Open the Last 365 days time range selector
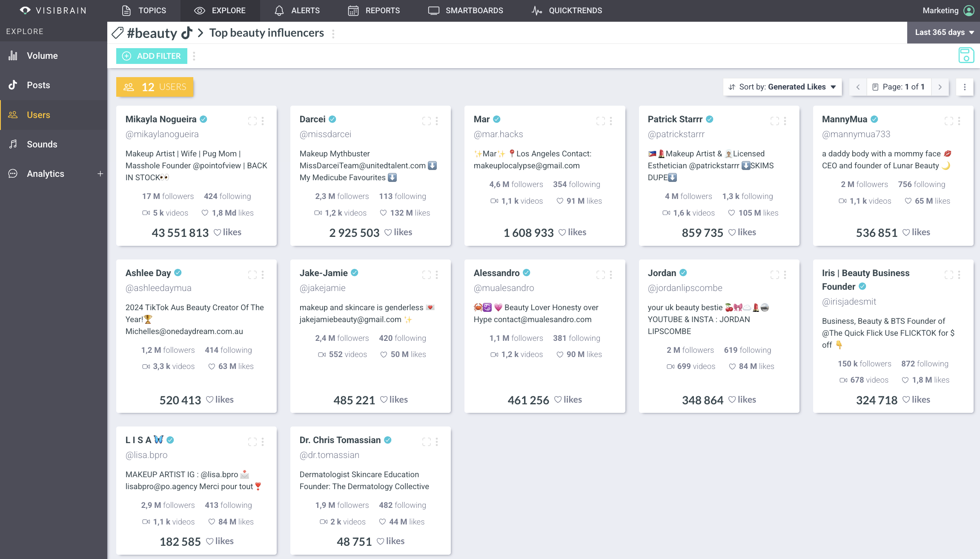The height and width of the screenshot is (559, 980). tap(943, 32)
